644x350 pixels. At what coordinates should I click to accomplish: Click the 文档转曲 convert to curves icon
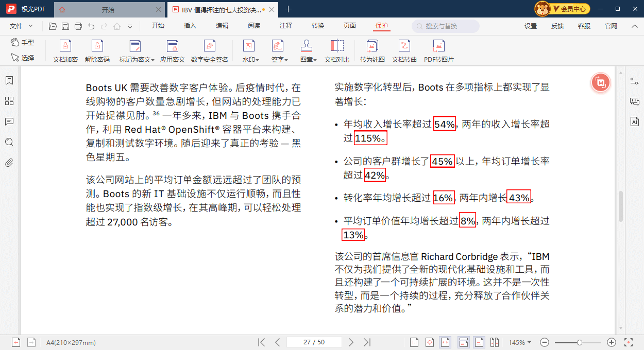(404, 46)
